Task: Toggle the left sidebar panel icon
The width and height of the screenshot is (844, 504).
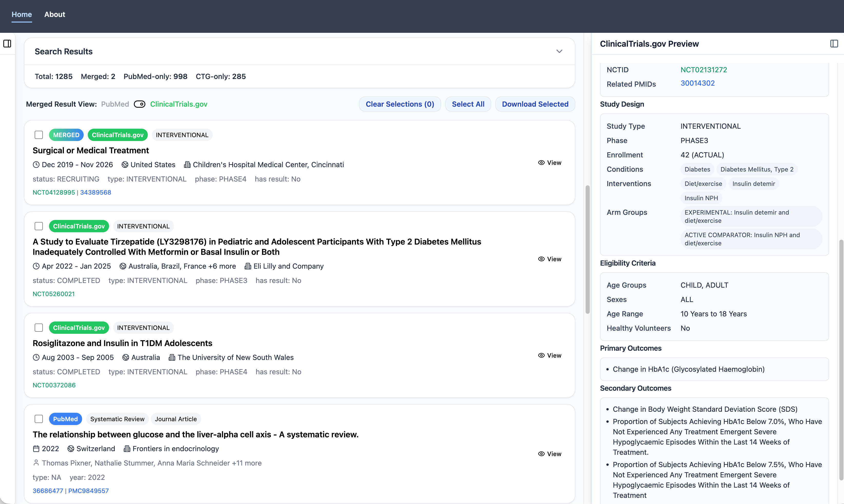Action: coord(7,44)
